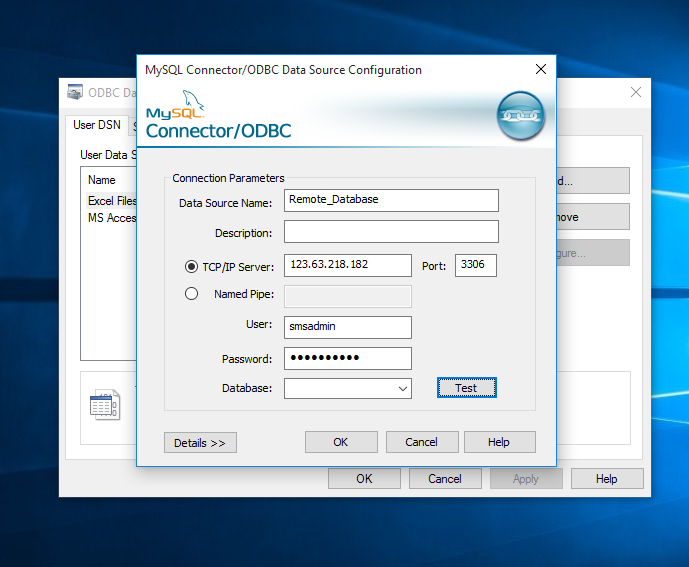The width and height of the screenshot is (689, 567).
Task: Click the Port number field
Action: pos(475,265)
